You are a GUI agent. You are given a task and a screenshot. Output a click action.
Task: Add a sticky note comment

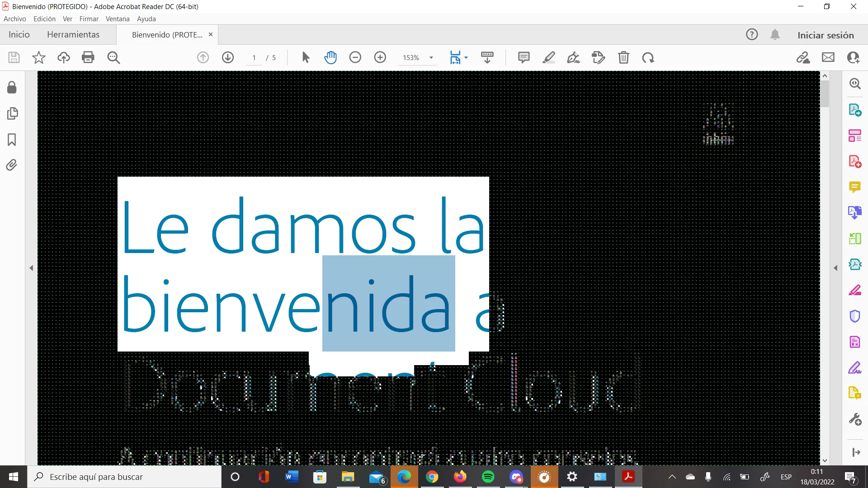[x=524, y=57]
